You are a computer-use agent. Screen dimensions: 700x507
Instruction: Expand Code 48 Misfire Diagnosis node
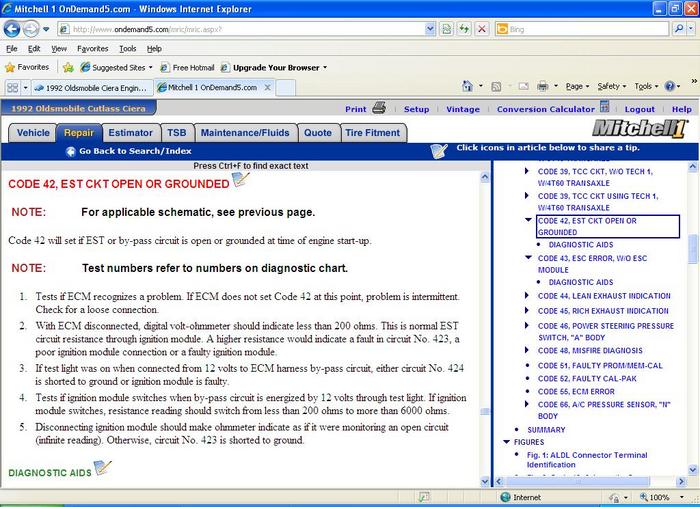click(527, 350)
